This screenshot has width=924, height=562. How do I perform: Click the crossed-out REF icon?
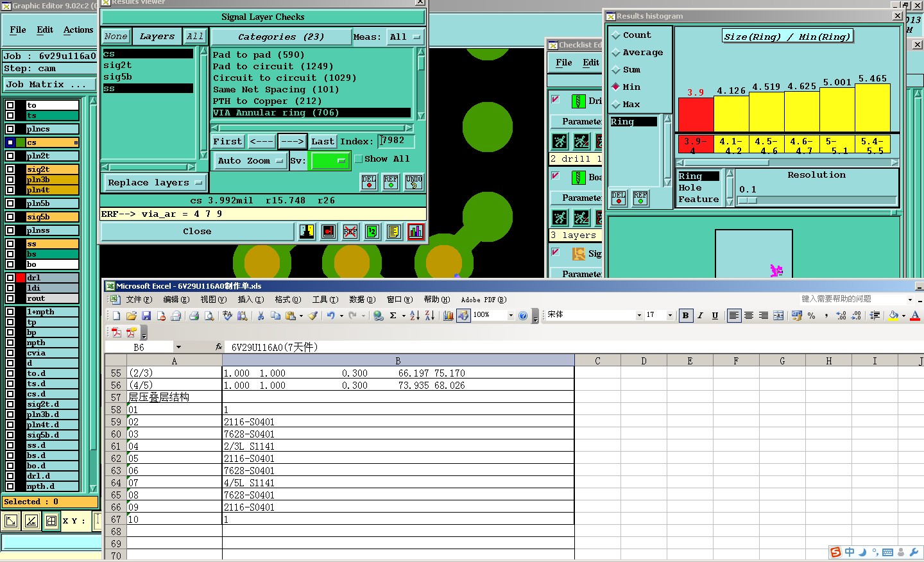point(350,232)
